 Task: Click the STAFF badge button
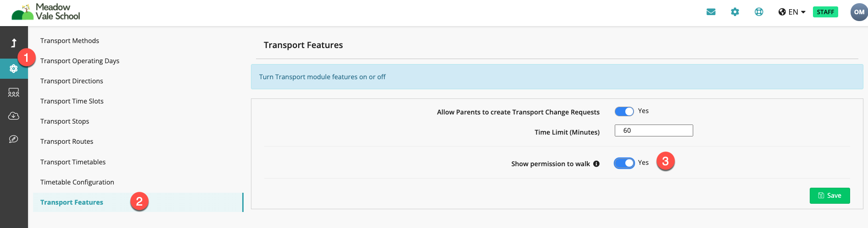pos(825,12)
